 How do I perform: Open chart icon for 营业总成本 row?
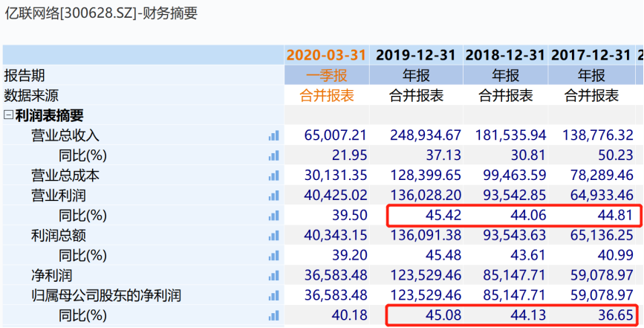pos(273,176)
